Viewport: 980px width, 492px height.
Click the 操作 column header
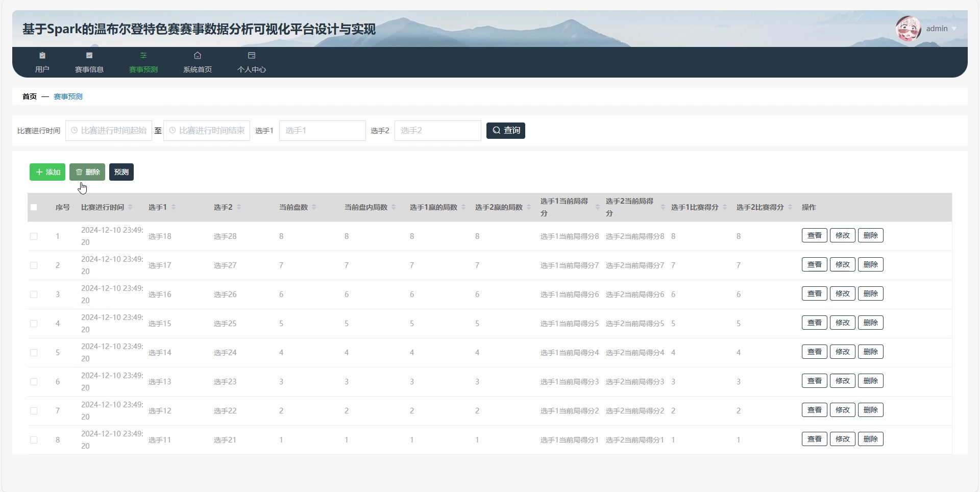tap(809, 207)
